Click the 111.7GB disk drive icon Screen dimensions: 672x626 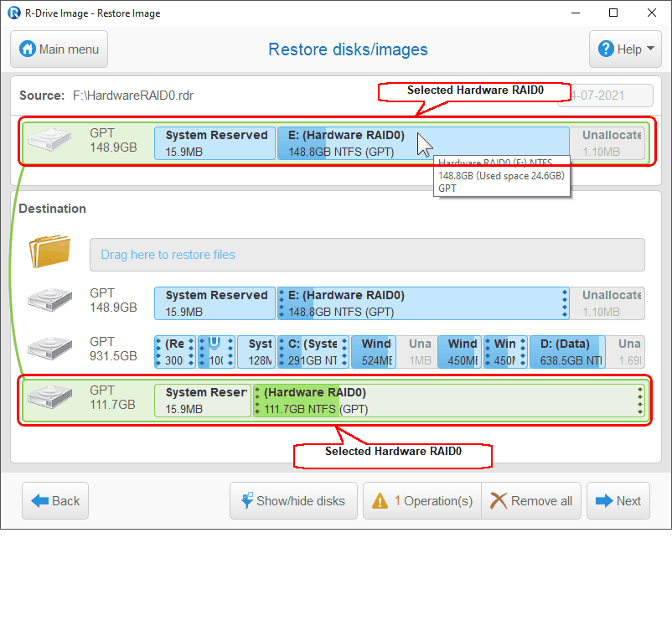[x=49, y=396]
